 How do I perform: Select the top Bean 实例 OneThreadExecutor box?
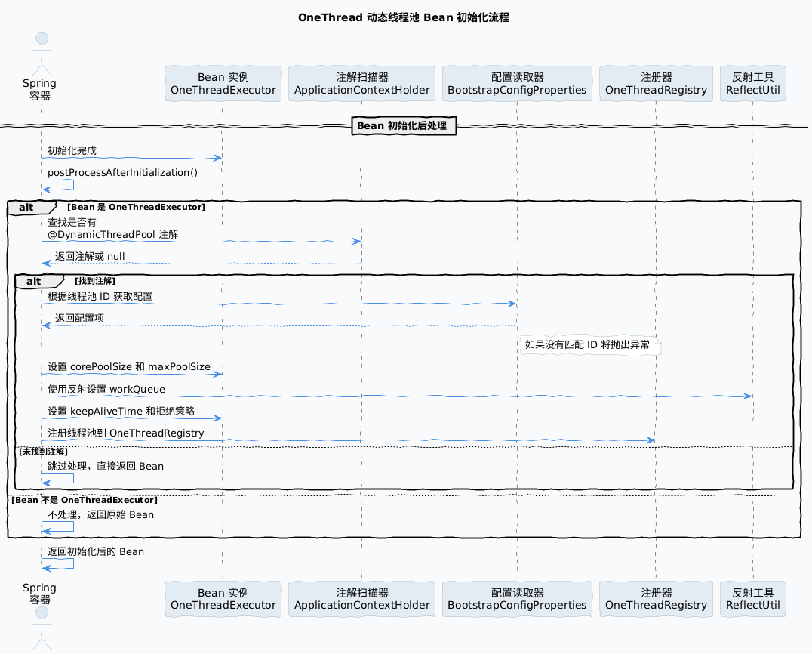(223, 83)
